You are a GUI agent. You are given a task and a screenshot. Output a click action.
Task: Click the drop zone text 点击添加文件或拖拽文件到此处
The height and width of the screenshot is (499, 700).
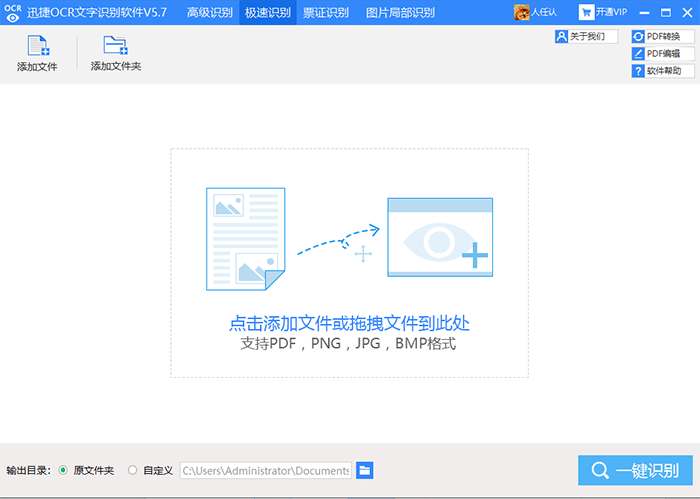[x=349, y=323]
